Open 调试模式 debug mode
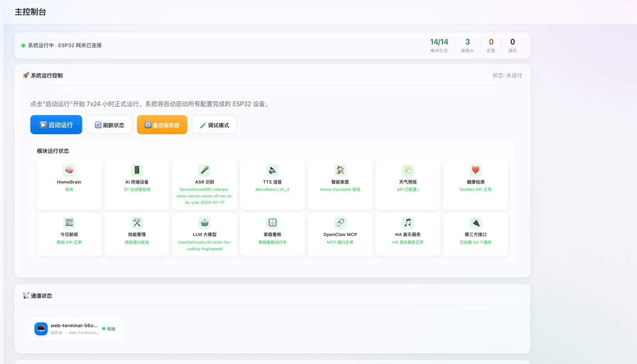This screenshot has width=637, height=364. 214,125
